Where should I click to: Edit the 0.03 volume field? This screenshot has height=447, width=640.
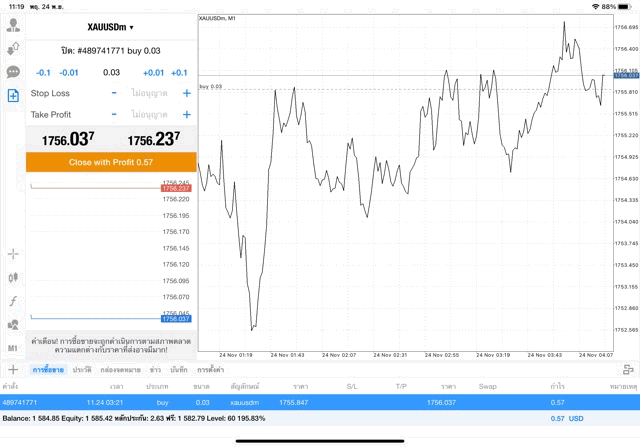(x=111, y=73)
